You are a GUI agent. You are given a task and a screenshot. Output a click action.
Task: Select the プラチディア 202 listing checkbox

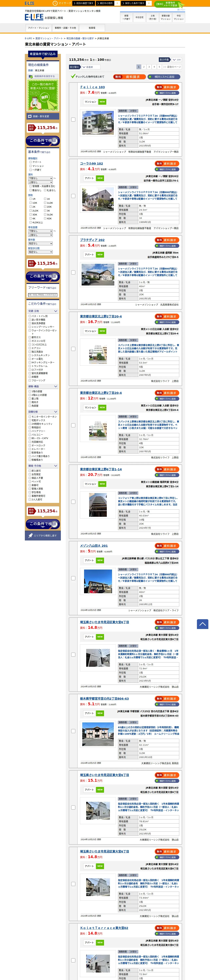(73, 272)
